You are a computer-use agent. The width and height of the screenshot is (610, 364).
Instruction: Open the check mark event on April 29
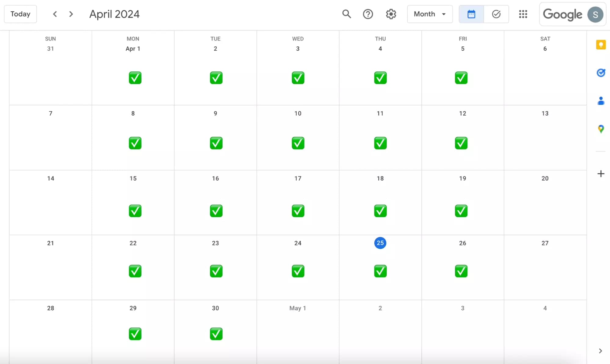point(135,334)
